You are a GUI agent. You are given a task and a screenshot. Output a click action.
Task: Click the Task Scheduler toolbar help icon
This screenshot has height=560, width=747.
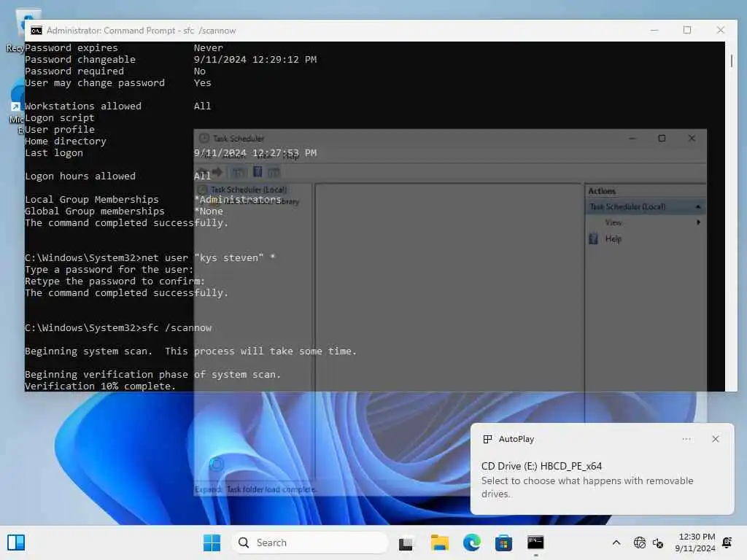tap(258, 172)
